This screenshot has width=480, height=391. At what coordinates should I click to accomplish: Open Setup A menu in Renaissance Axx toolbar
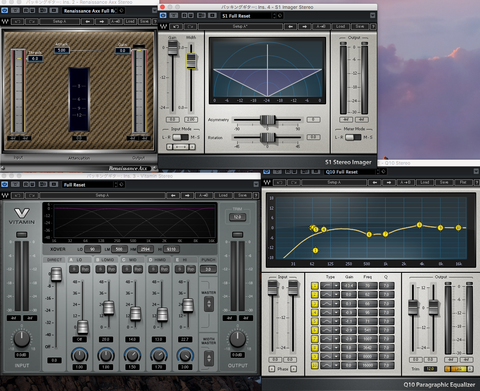click(59, 21)
